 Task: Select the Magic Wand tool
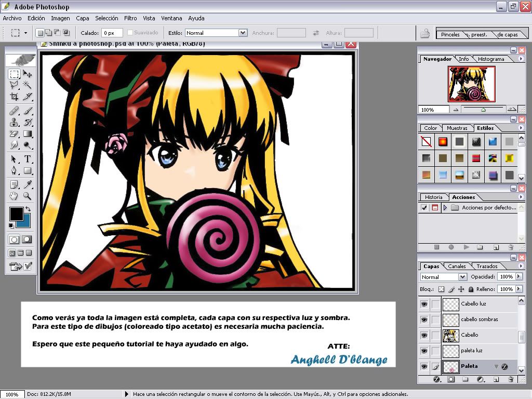pyautogui.click(x=28, y=85)
